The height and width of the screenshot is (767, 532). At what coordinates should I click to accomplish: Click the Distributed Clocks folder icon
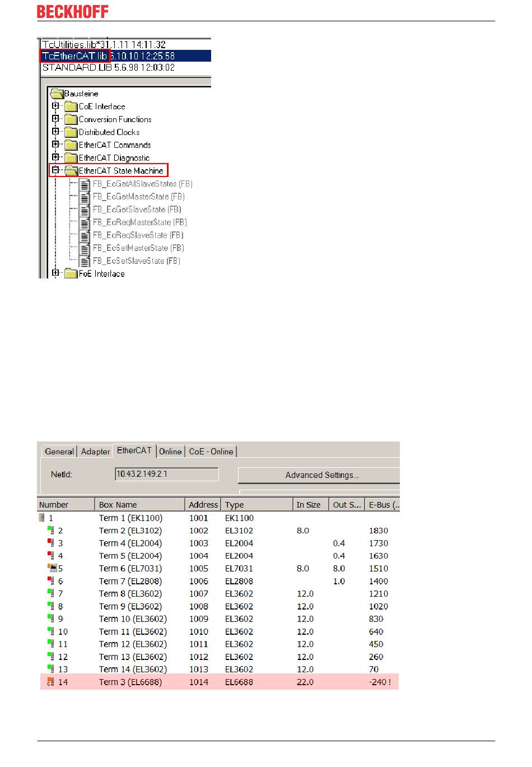point(71,132)
